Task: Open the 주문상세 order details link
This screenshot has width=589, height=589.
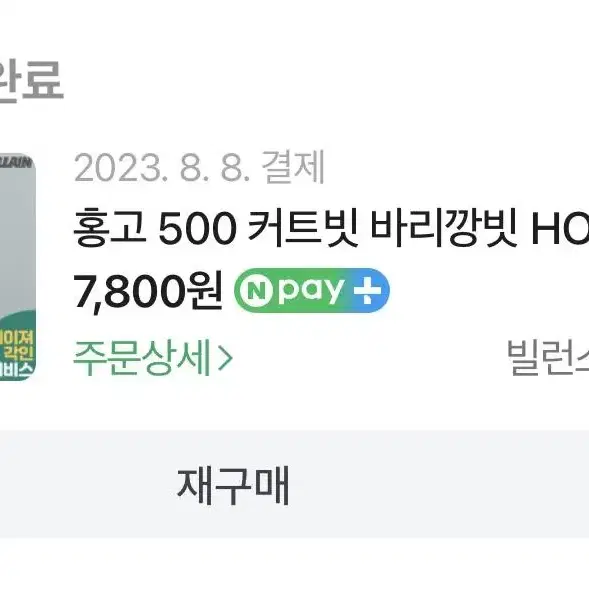Action: click(x=153, y=358)
